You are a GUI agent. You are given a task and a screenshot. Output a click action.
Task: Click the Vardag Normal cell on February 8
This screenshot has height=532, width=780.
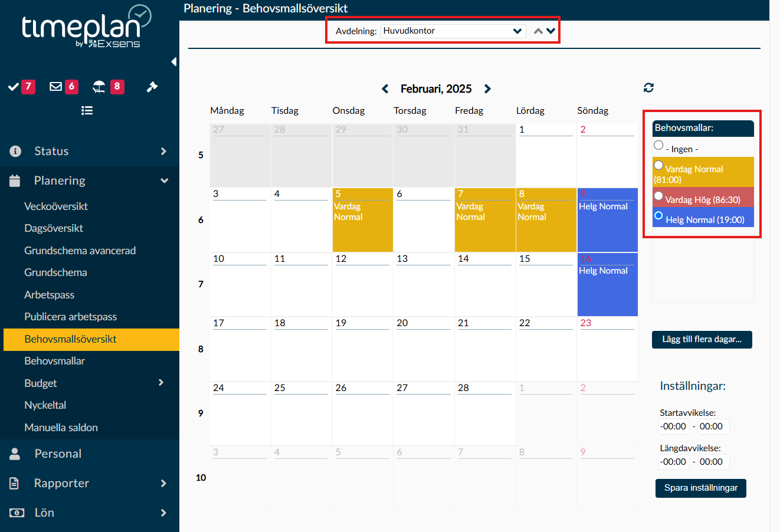click(x=546, y=220)
